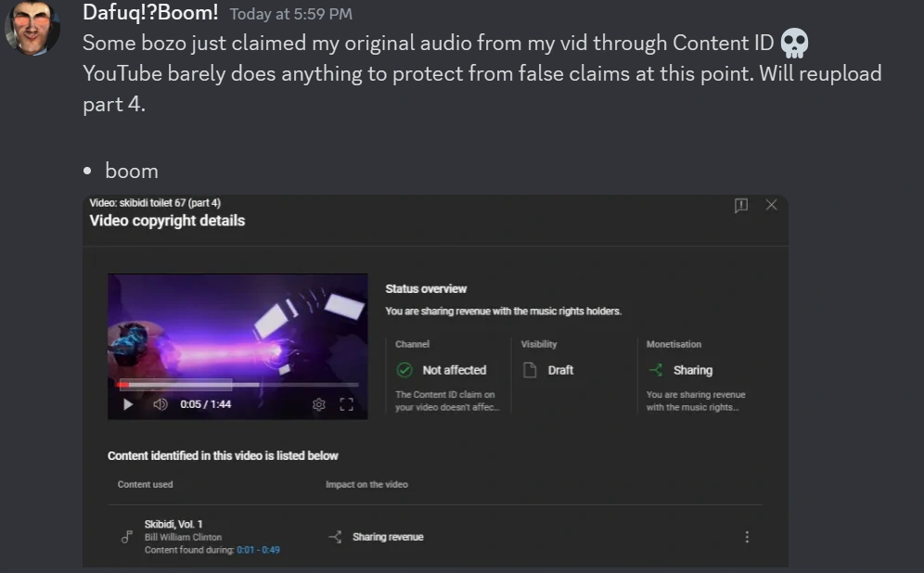The height and width of the screenshot is (573, 924).
Task: Open three-dot options for Skibidi, Vol. 1 claim
Action: [747, 537]
